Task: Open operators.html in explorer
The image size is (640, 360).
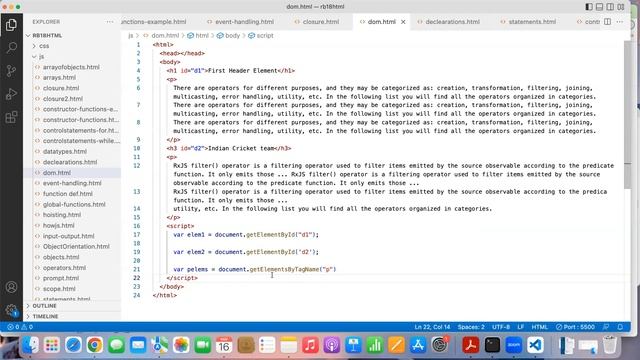Action: (x=64, y=268)
